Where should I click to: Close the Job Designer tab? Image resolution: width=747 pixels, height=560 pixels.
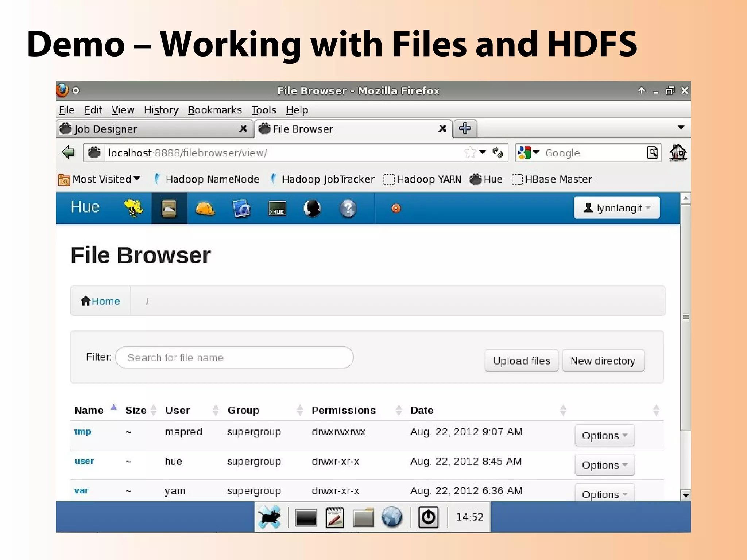coord(243,128)
